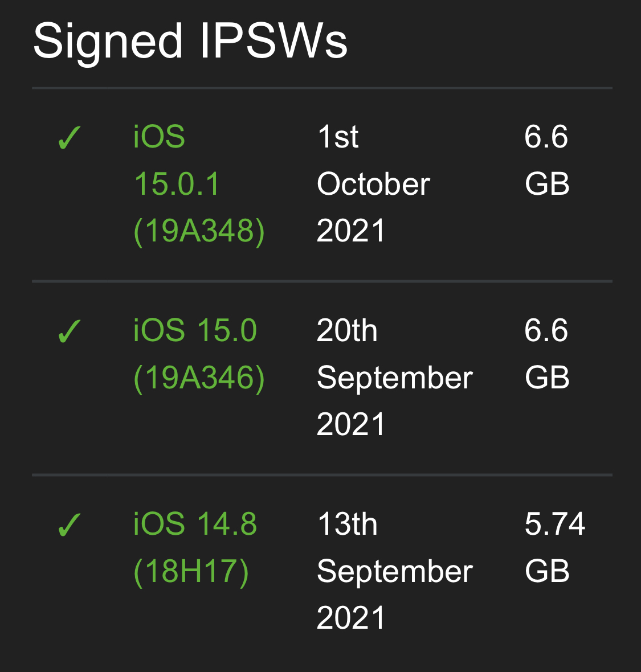Viewport: 641px width, 672px height.
Task: Open the iOS 15.0.1 firmware link
Action: tap(199, 184)
